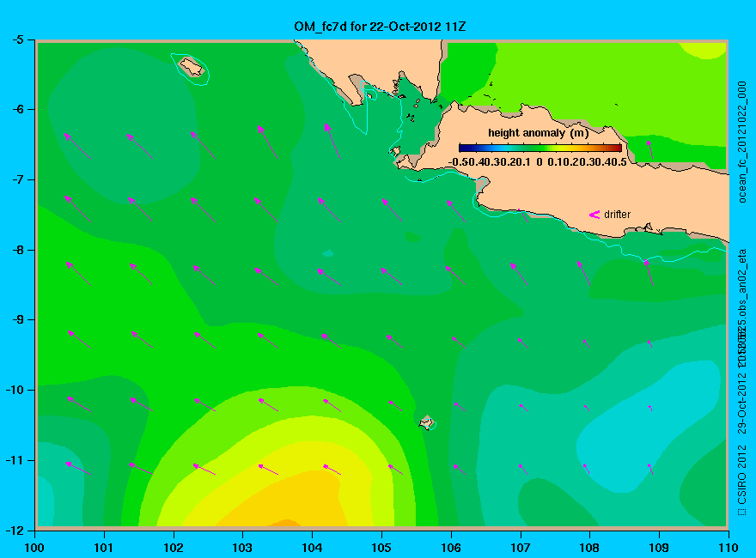Click the "102" longitude axis label
Viewport: 756px width, 558px height.
coord(173,548)
